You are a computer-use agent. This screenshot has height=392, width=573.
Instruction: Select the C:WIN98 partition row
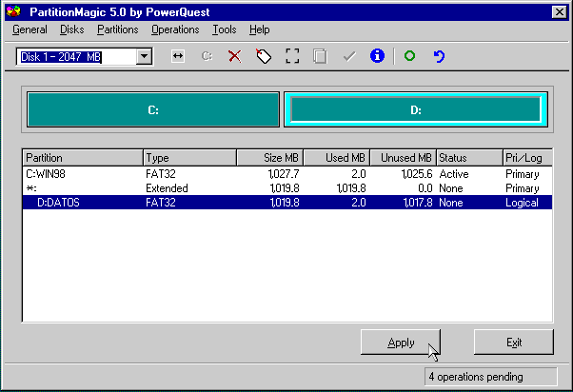coord(287,174)
